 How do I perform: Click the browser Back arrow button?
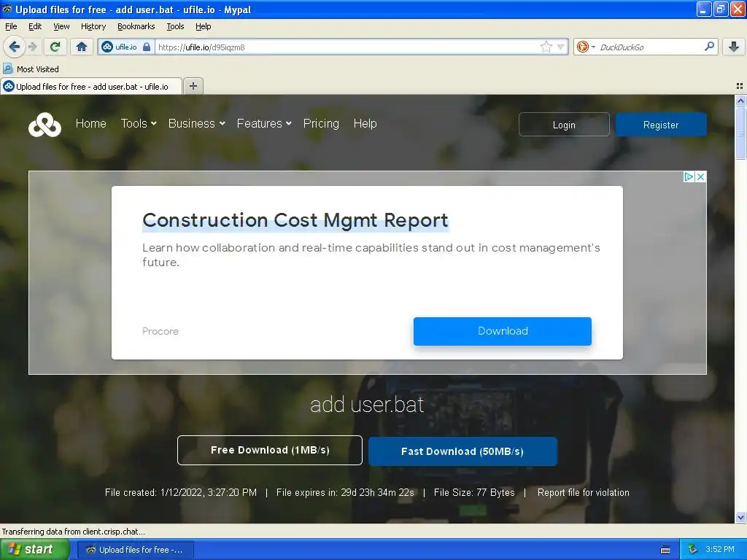[x=15, y=47]
